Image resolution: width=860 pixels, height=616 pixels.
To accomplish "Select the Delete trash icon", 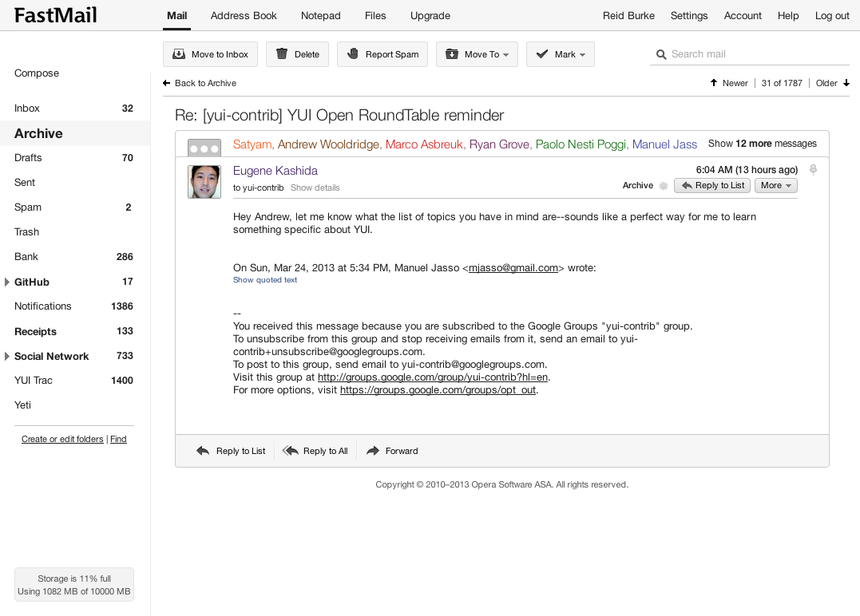I will point(279,53).
